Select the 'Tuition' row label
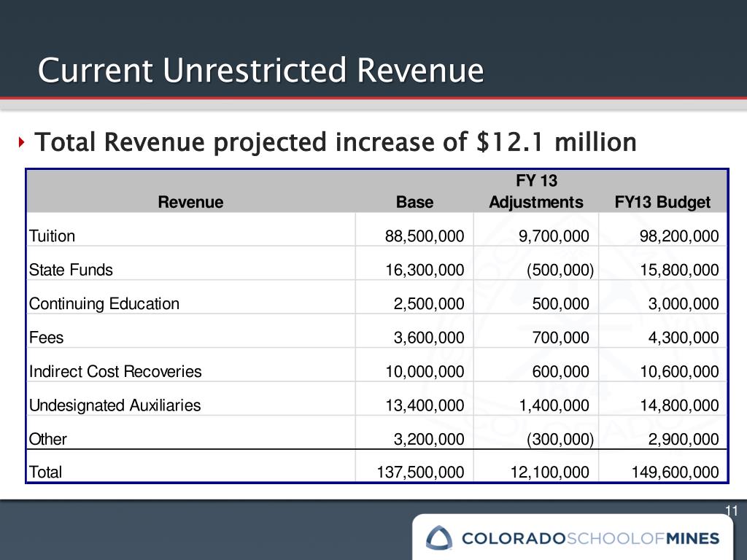747x560 pixels. click(52, 236)
